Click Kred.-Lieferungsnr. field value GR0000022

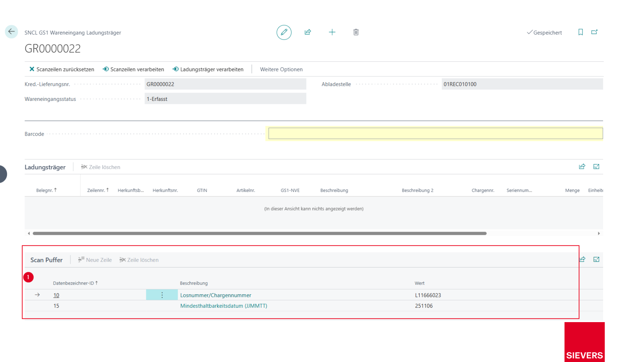(x=225, y=84)
